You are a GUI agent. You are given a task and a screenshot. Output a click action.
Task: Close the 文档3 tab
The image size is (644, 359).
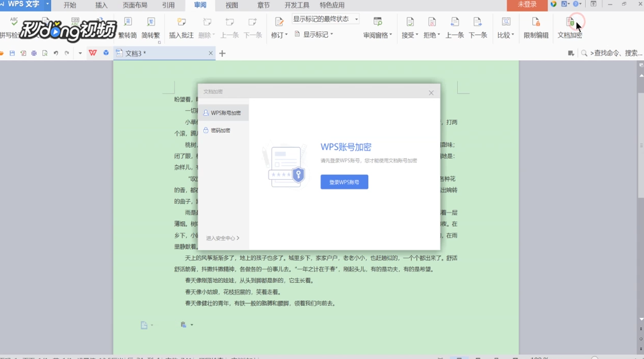(x=210, y=53)
